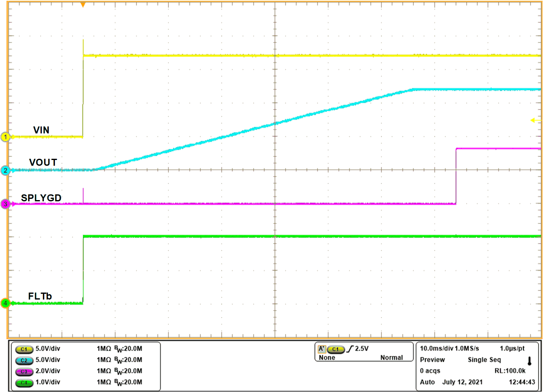Click the yellow C1 channel badge
The image size is (544, 392).
(x=24, y=349)
